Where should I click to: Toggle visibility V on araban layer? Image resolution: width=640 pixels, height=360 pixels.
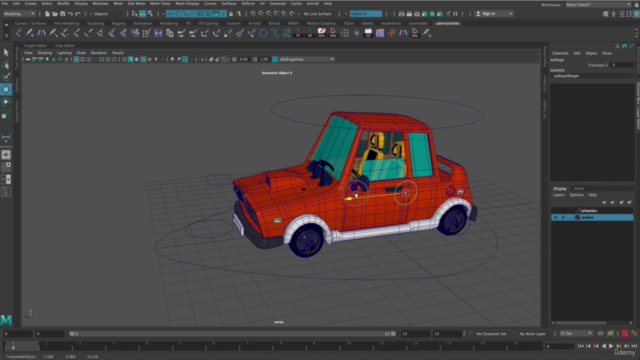point(556,218)
